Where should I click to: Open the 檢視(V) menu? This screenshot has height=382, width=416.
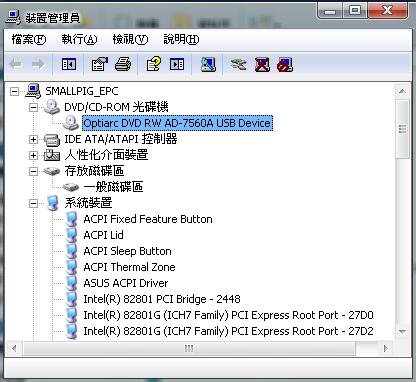coord(130,40)
